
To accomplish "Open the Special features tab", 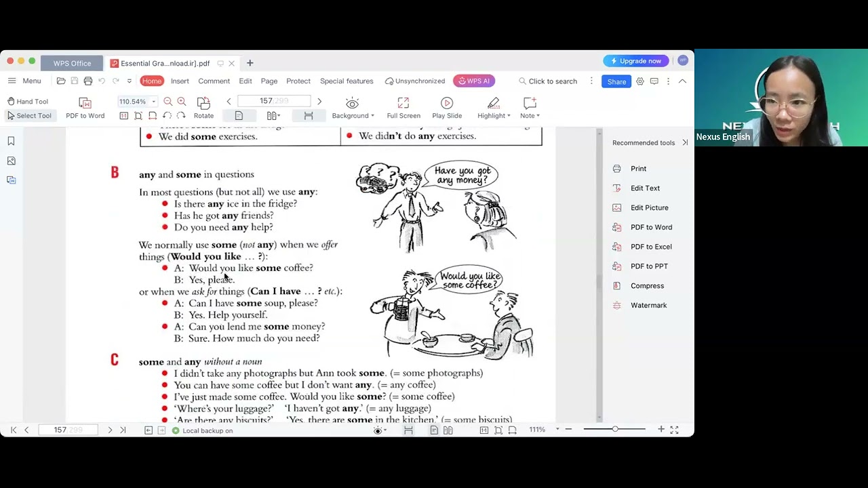I will (x=347, y=81).
